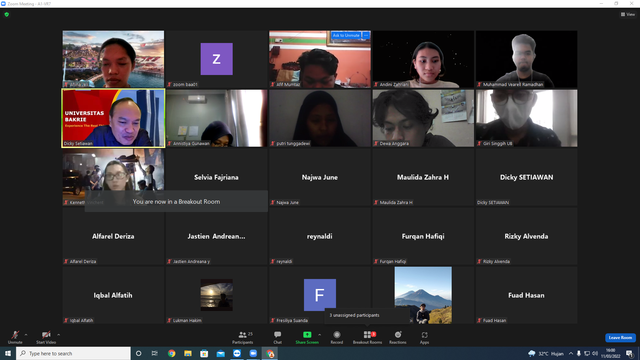Image resolution: width=640 pixels, height=360 pixels.
Task: Open File Explorer from the taskbar
Action: 188,353
